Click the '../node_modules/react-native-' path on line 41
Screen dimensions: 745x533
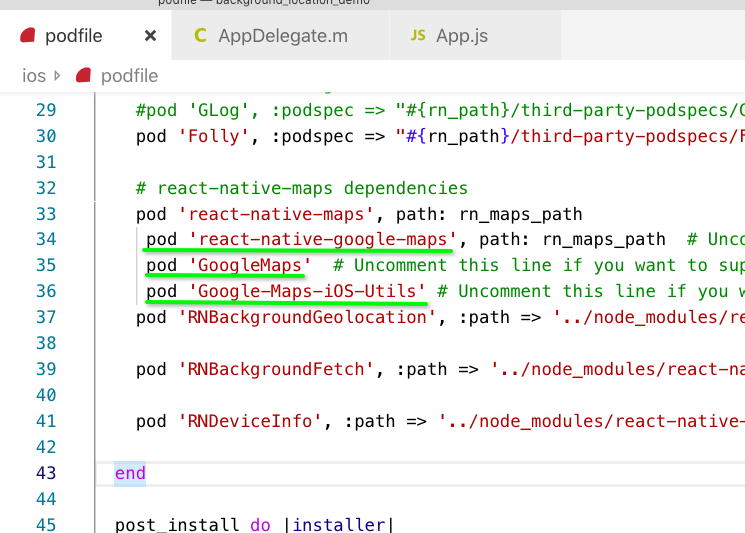pyautogui.click(x=592, y=421)
